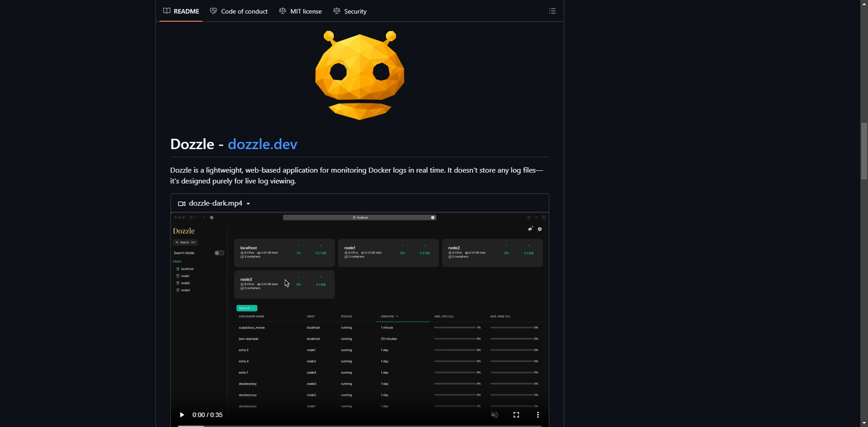Switch to the MIT license tab
Viewport: 868px width, 427px height.
pos(301,11)
